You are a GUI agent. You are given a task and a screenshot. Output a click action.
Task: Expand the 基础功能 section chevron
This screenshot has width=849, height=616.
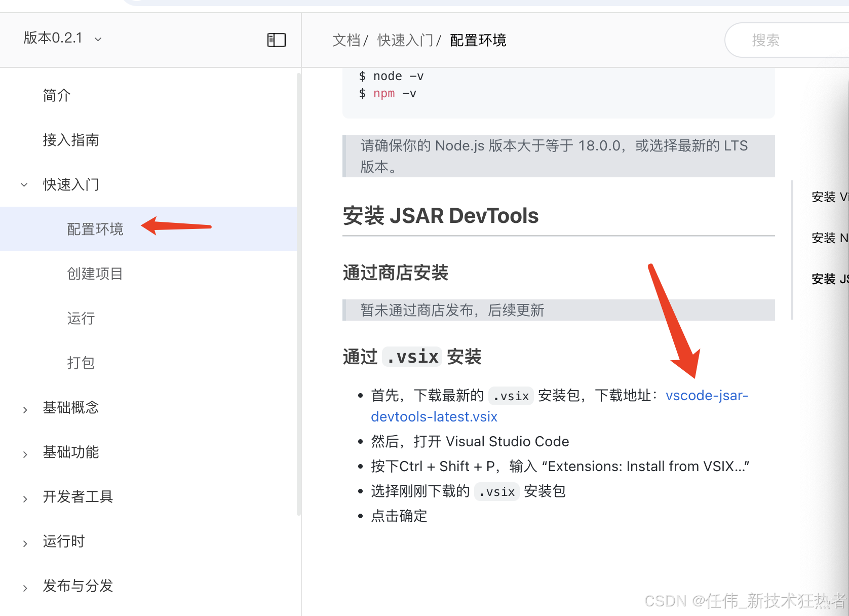25,454
